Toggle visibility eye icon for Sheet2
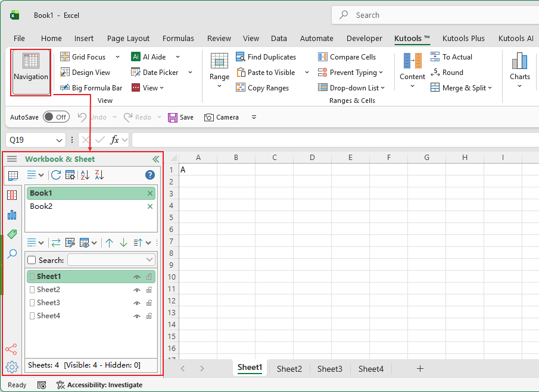The image size is (539, 392). [x=137, y=290]
